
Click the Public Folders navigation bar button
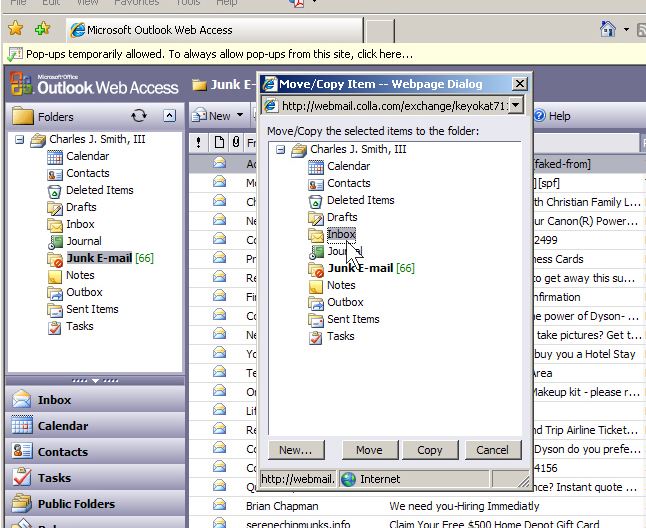[95, 503]
